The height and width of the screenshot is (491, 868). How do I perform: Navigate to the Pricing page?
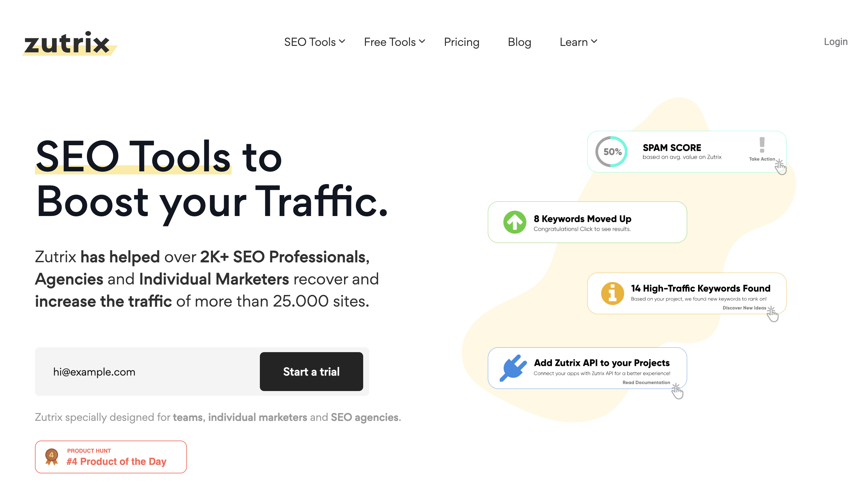point(461,42)
